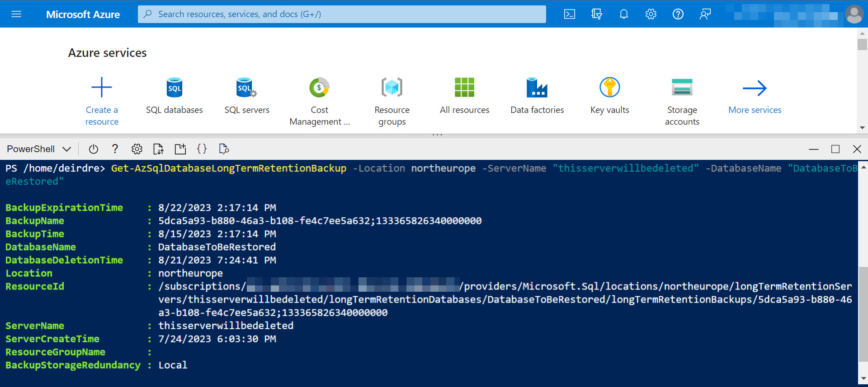Viewport: 868px width, 387px height.
Task: Open the Storage accounts service icon
Action: pyautogui.click(x=682, y=87)
